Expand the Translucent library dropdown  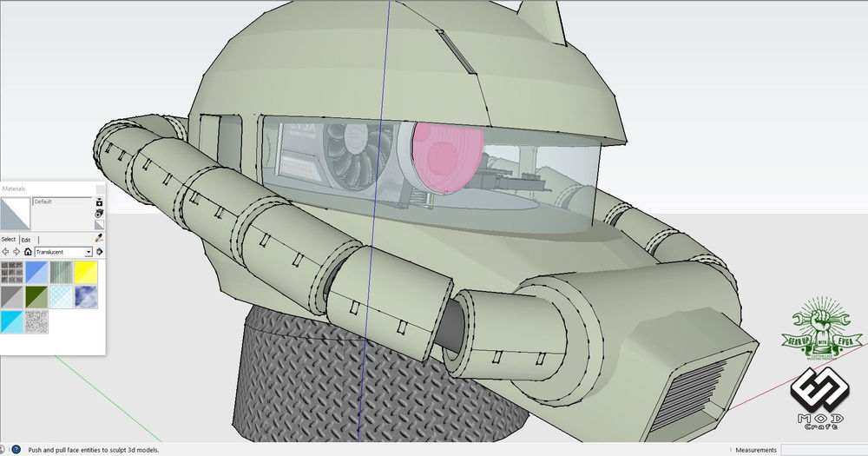pos(88,252)
